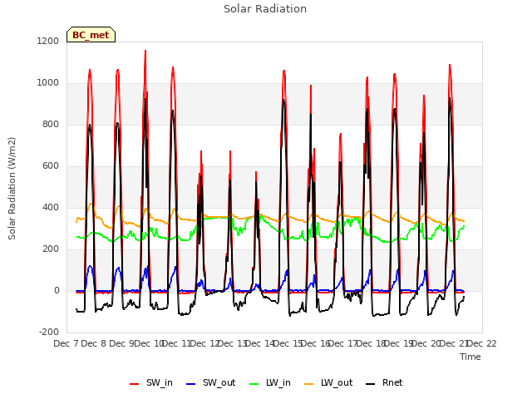Image resolution: width=532 pixels, height=399 pixels.
Task: Click the Dec 22 x-axis tick label
Action: pyautogui.click(x=481, y=343)
